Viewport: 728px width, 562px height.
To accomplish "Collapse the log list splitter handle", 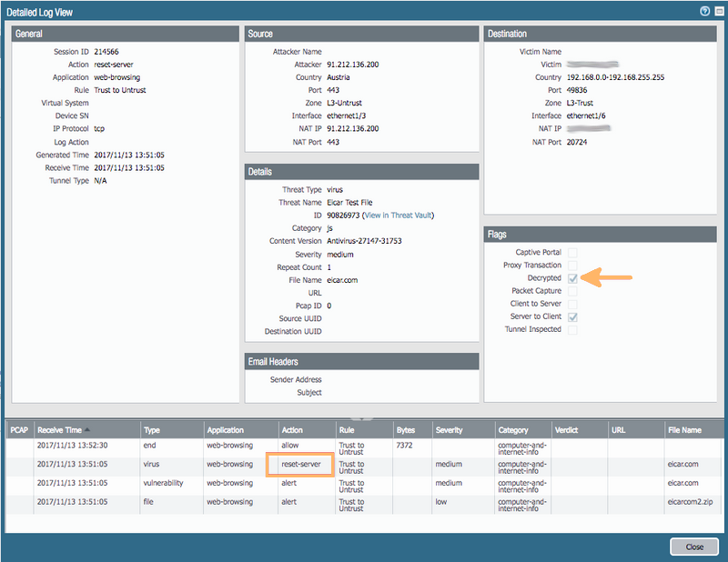I will coord(363,418).
